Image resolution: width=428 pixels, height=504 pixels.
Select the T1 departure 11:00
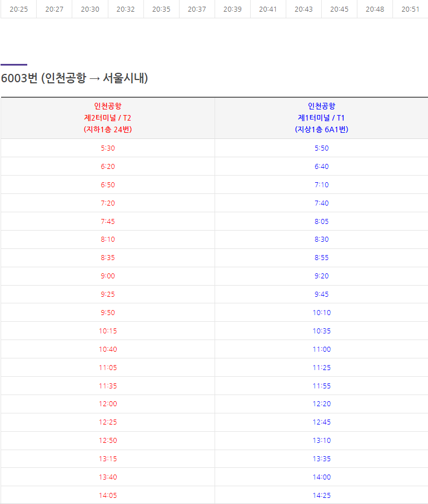pos(322,349)
